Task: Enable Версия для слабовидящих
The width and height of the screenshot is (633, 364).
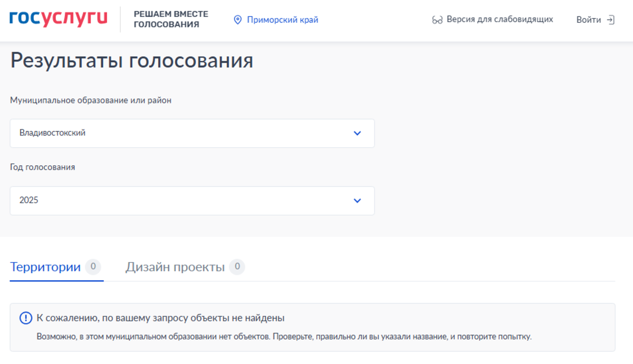Action: (500, 20)
